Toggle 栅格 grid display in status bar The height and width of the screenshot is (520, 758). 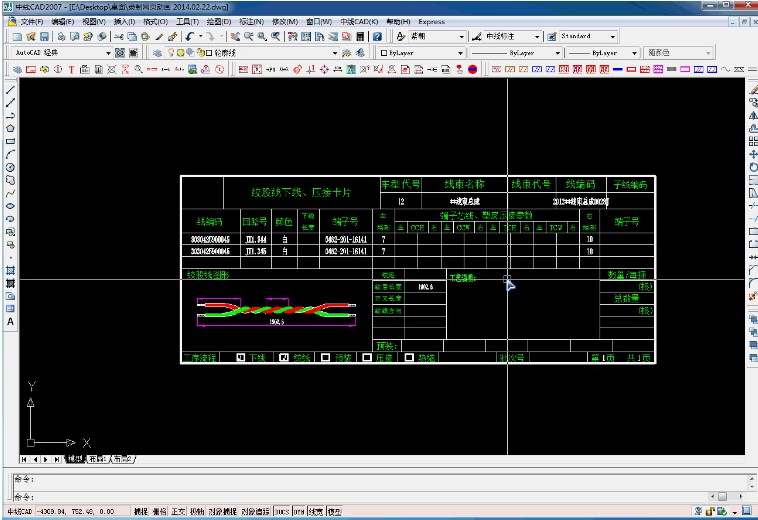pos(159,511)
